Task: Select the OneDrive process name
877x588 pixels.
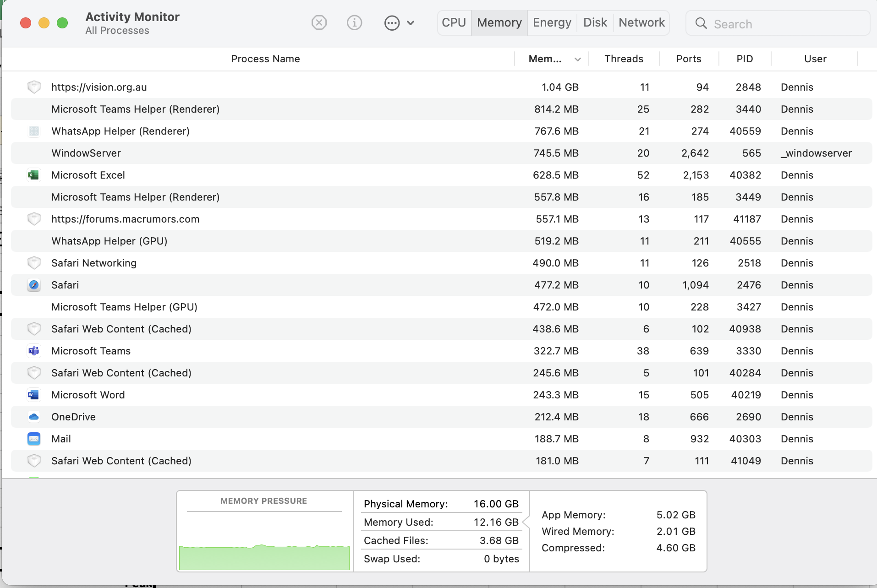Action: click(73, 417)
